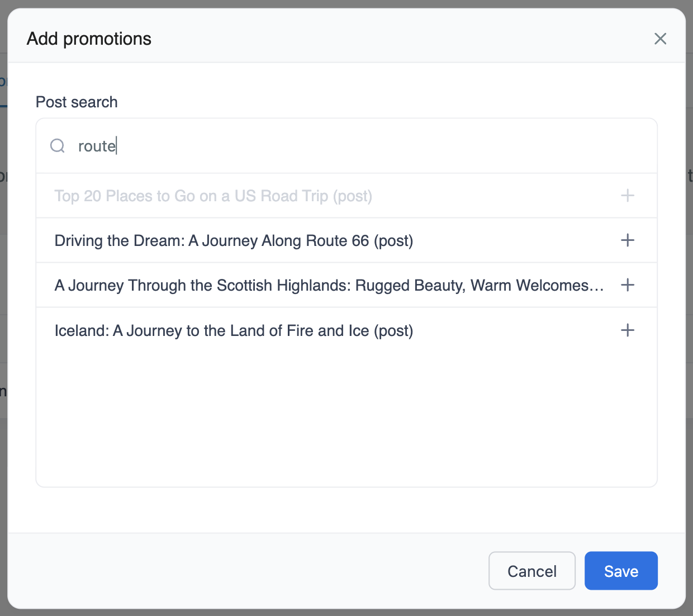Select the greyed Top 20 Places result
This screenshot has width=693, height=616.
213,196
